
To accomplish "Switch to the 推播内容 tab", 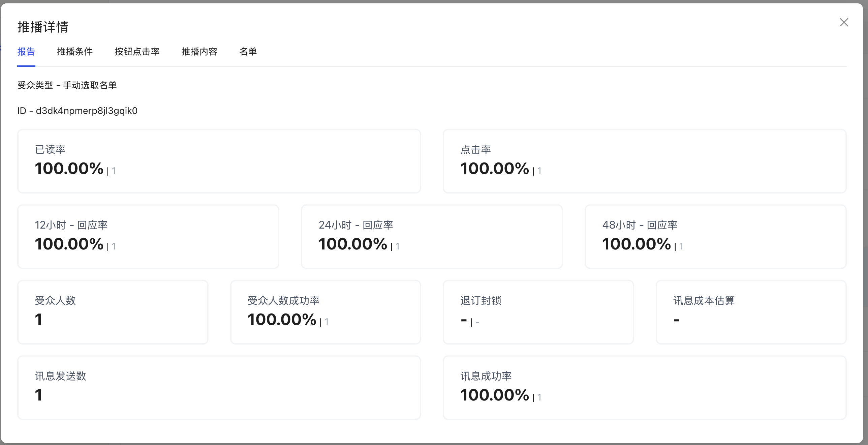I will click(199, 52).
